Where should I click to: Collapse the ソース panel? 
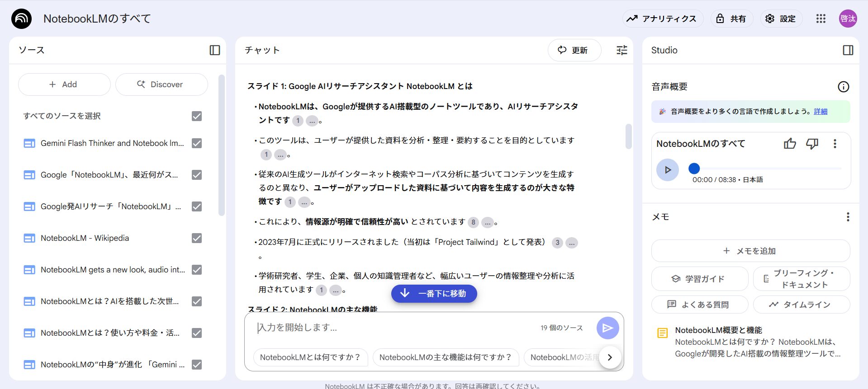tap(215, 50)
